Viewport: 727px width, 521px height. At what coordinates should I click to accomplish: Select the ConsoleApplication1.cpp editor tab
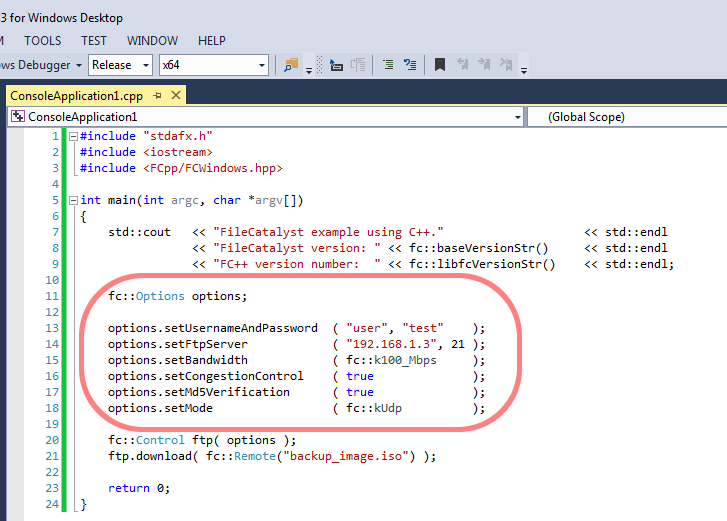pyautogui.click(x=76, y=95)
